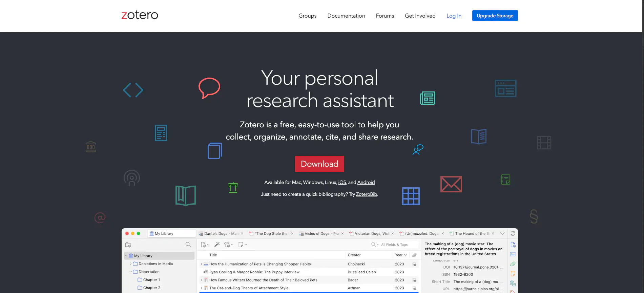Image resolution: width=644 pixels, height=293 pixels.
Task: Follow the Android link
Action: point(366,182)
